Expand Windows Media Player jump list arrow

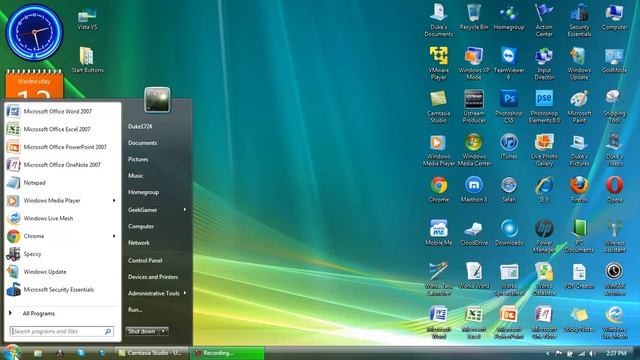pyautogui.click(x=114, y=200)
